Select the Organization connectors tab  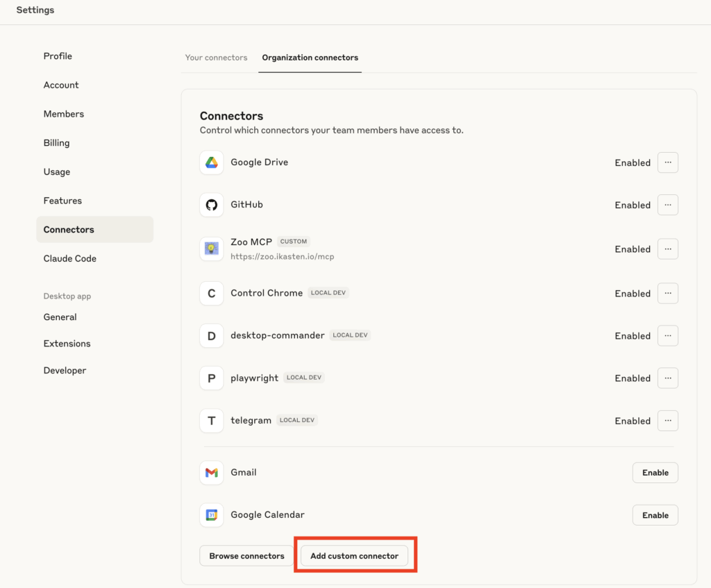(310, 58)
